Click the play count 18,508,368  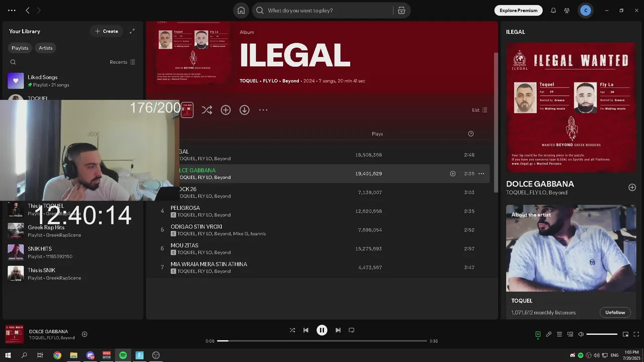pos(368,155)
